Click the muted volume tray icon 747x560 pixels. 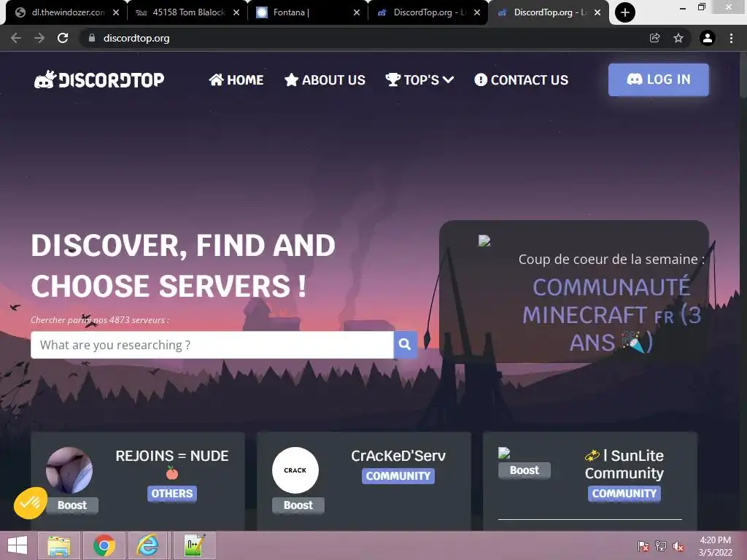click(678, 546)
